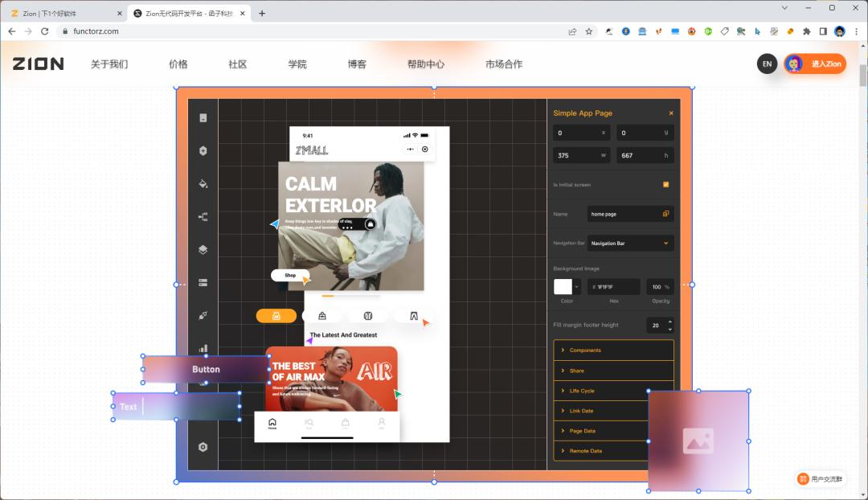Open the paint bucket fill tool
The image size is (868, 500).
pyautogui.click(x=203, y=183)
